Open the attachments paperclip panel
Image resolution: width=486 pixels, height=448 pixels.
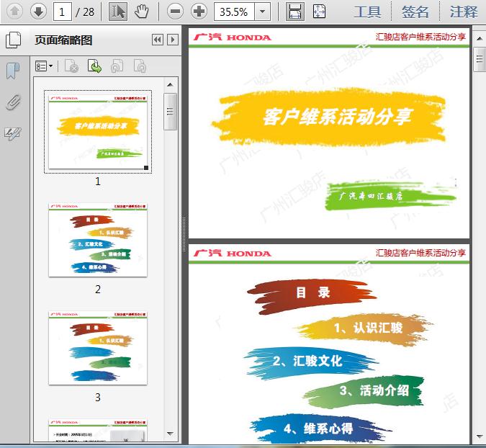(x=13, y=102)
